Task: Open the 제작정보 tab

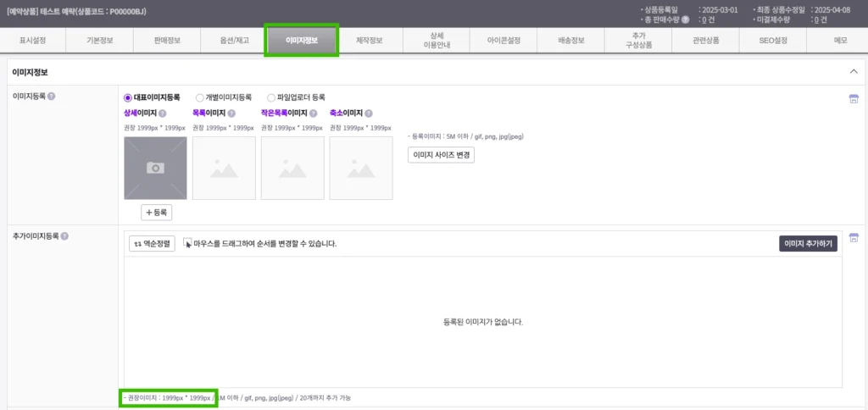Action: (x=370, y=41)
